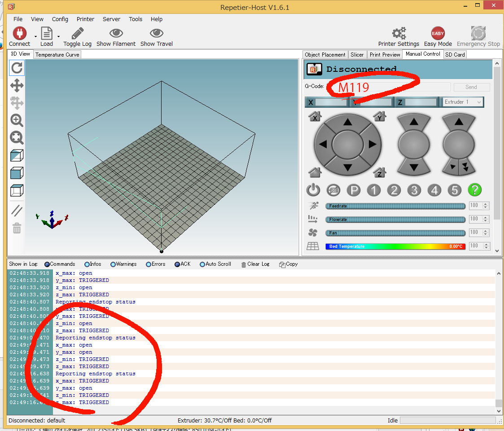Viewport: 504px width, 431px height.
Task: Switch to isometric shaded cube view
Action: click(x=17, y=155)
